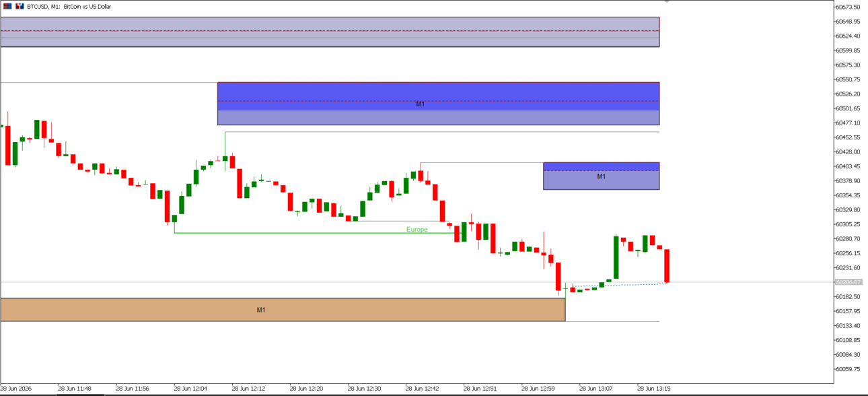Click price label 60501.65 on the axis
Viewport: 868px width, 396px height.
point(848,108)
